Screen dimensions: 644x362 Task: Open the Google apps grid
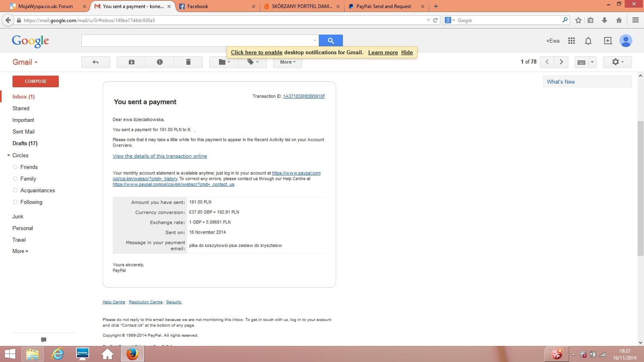(x=571, y=41)
